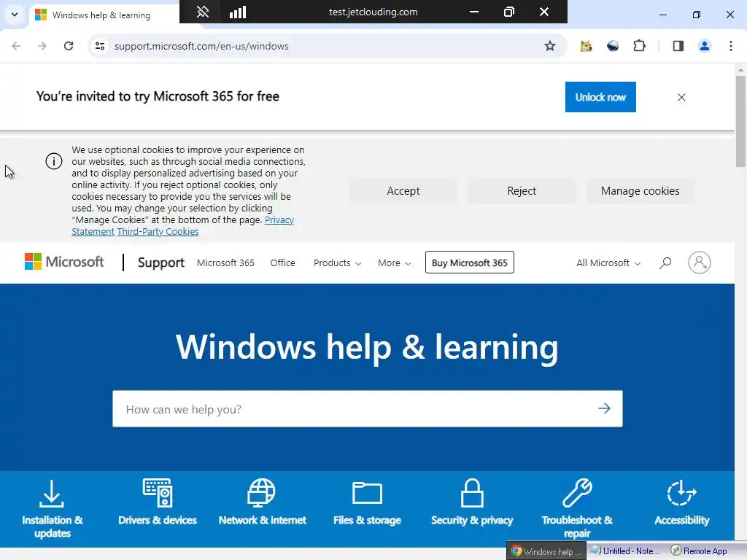Open Chrome three-dot menu

pos(731,46)
